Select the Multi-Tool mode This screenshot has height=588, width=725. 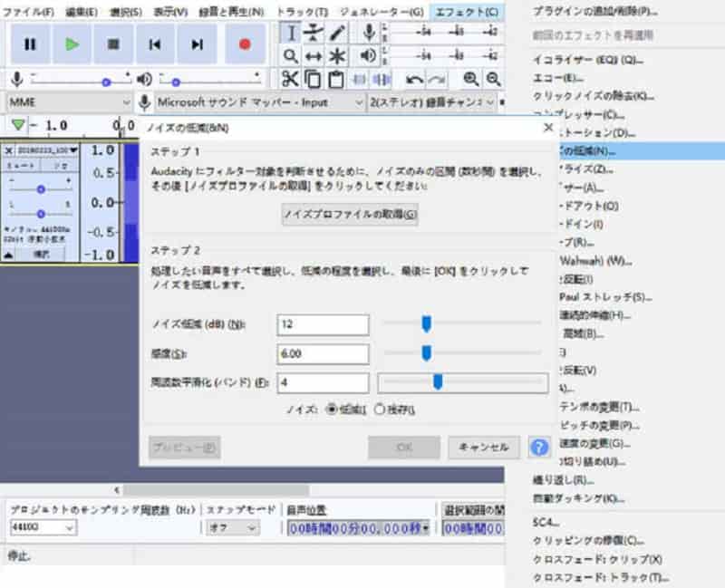[336, 56]
